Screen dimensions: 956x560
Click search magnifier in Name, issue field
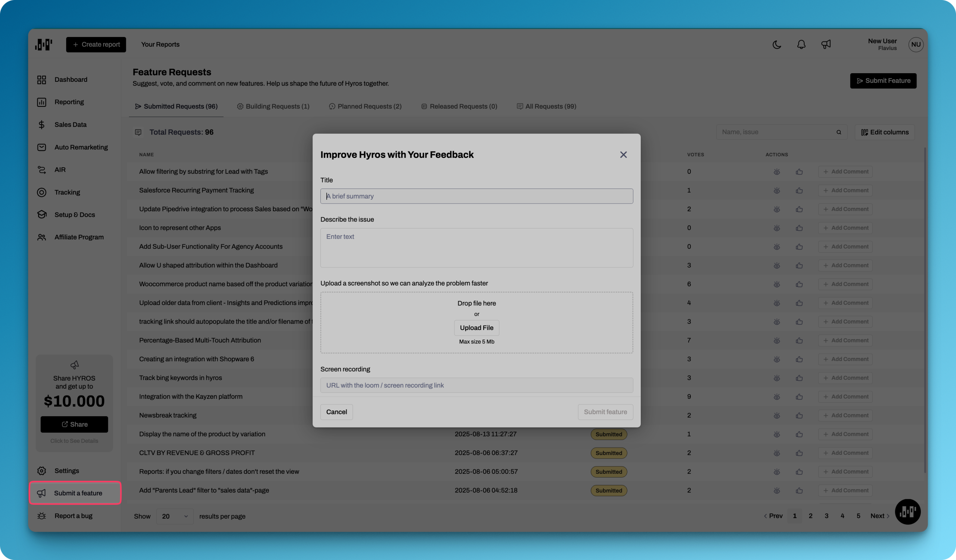pos(839,132)
